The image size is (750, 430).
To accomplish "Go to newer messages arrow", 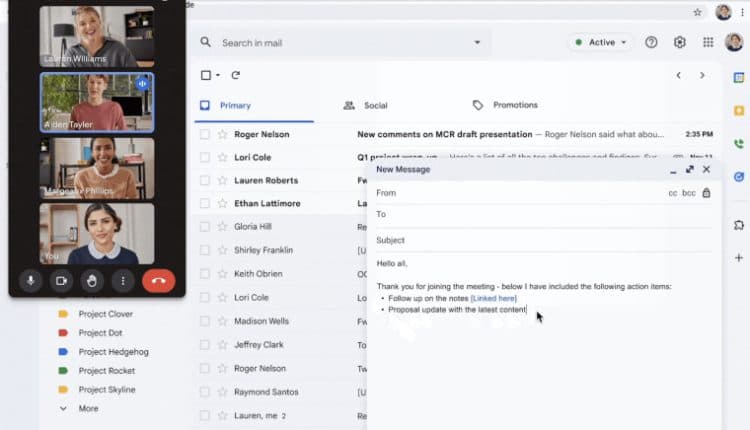I will [x=679, y=75].
